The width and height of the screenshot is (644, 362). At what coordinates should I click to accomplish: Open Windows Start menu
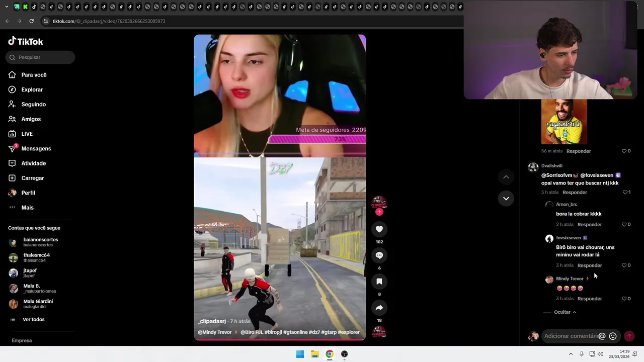click(300, 354)
